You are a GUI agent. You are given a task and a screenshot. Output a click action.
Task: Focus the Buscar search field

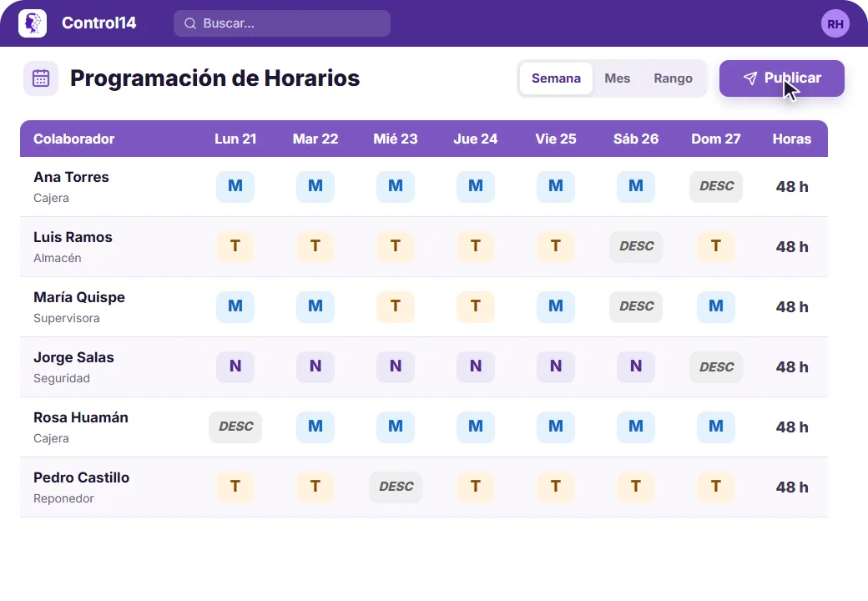[x=282, y=23]
